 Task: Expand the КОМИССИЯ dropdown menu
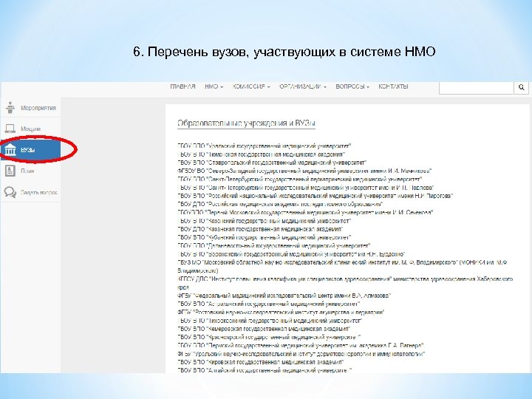(x=251, y=86)
